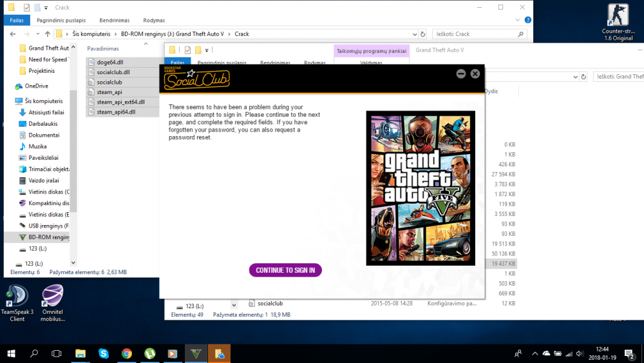Open the Pagrindinis puslapis ribbon tab in Crack window
Screen dimensions: 644x363
click(x=61, y=20)
